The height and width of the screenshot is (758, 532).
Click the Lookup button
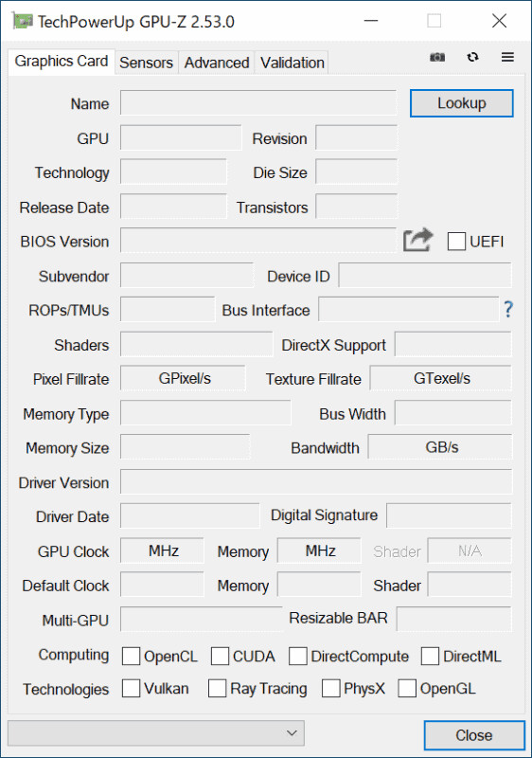(462, 103)
